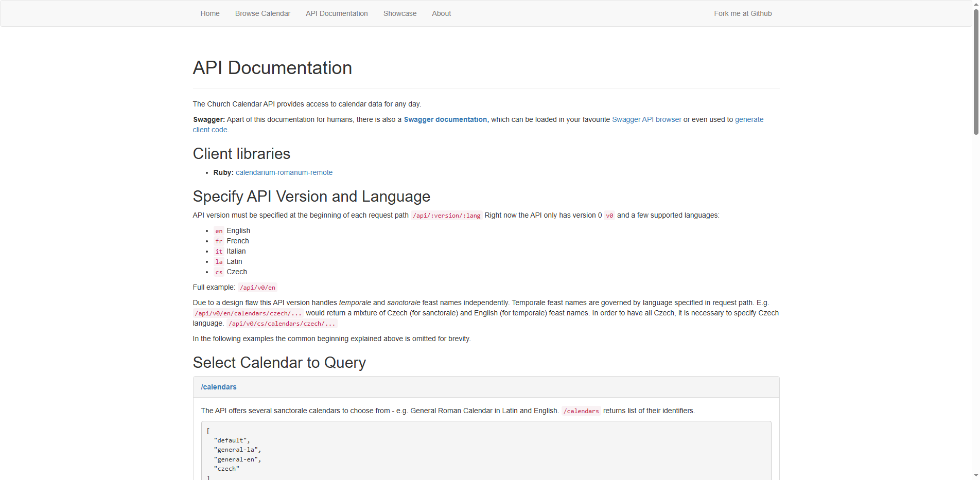Screen dimensions: 980x480
Task: Open the /calendars endpoint link
Action: (218, 387)
